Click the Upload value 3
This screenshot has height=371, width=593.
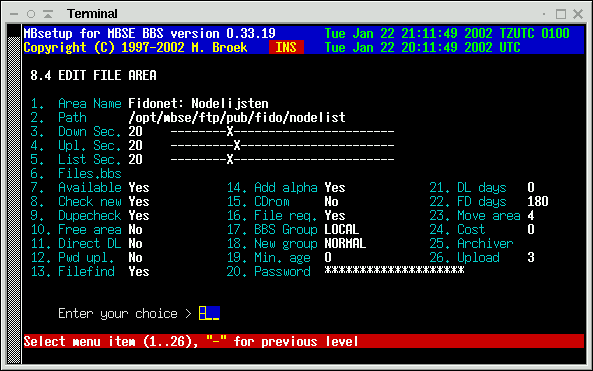(x=531, y=258)
